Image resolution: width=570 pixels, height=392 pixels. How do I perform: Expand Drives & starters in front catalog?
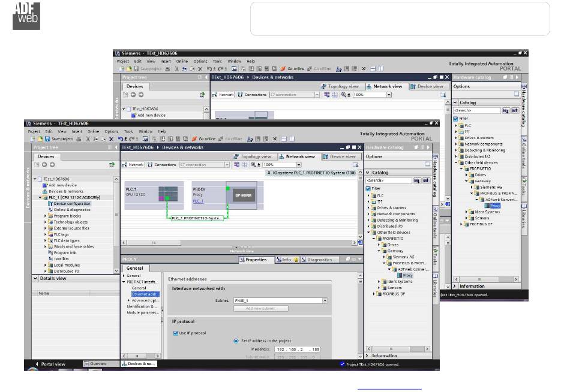(368, 208)
